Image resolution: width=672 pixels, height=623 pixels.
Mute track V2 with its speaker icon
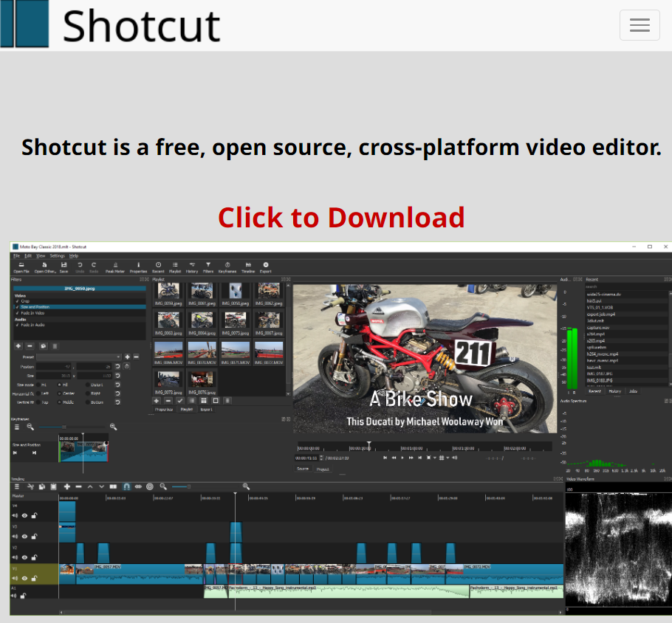[15, 557]
